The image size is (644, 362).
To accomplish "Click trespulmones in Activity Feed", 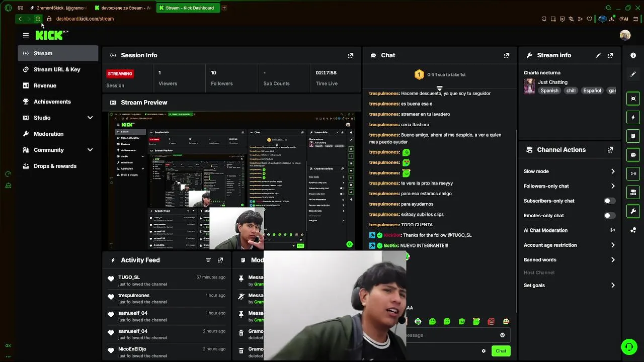I will pos(134,296).
